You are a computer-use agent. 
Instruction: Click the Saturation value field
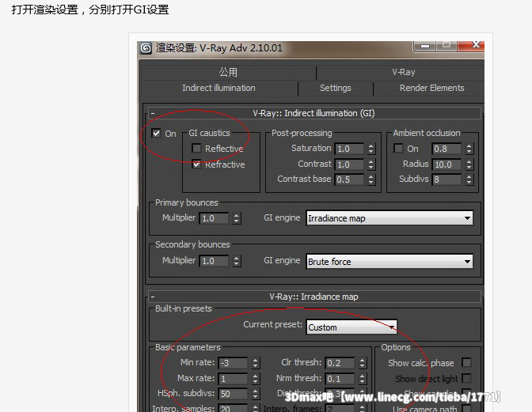tap(349, 149)
